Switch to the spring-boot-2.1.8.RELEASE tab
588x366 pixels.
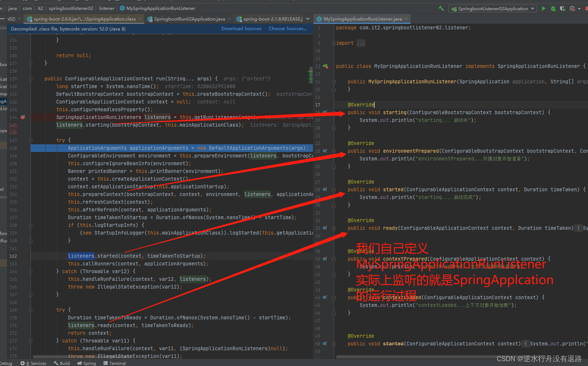pyautogui.click(x=270, y=19)
